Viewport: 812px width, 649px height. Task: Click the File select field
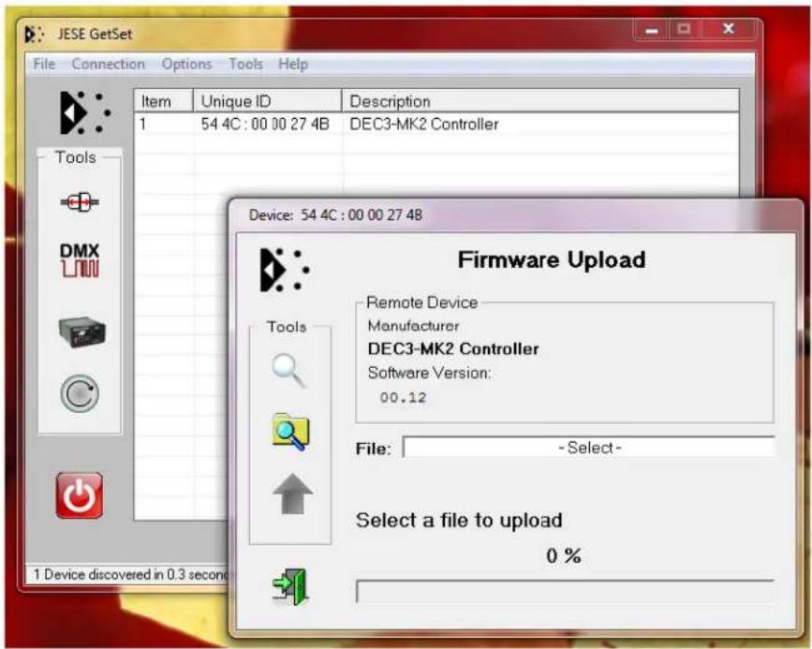[589, 447]
